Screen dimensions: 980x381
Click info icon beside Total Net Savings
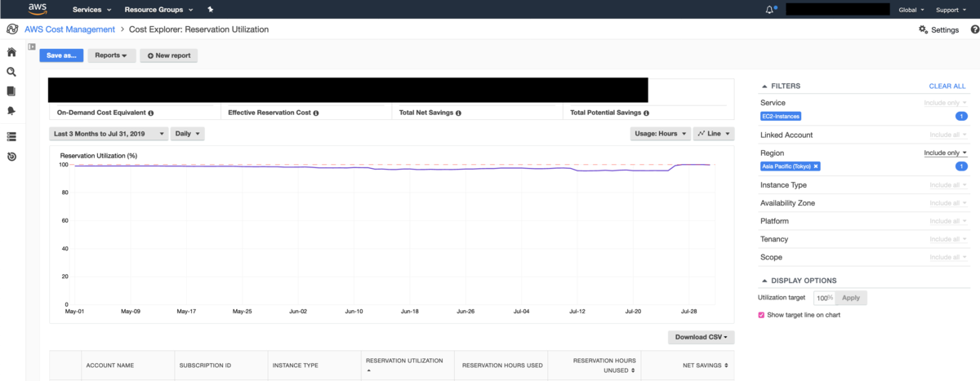pos(459,113)
